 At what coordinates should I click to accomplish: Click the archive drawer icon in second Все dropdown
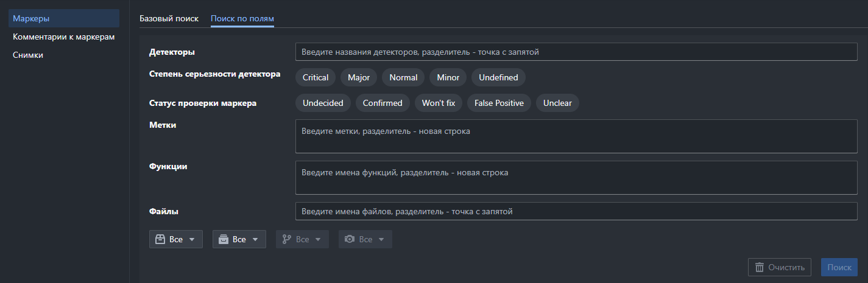[x=224, y=239]
